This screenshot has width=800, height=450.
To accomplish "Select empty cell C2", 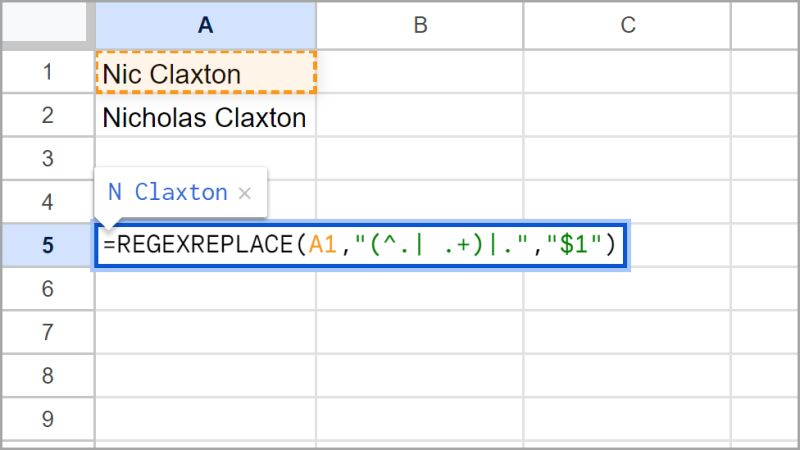I will (628, 115).
